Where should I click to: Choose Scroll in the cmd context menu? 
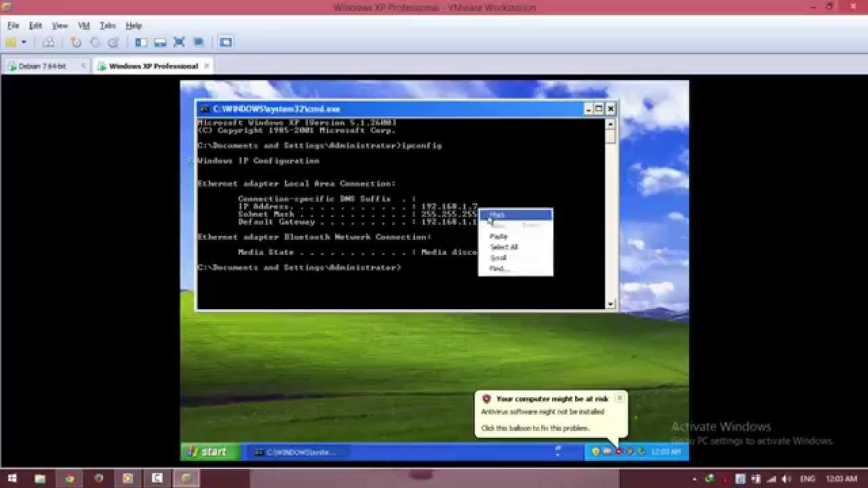[515, 258]
